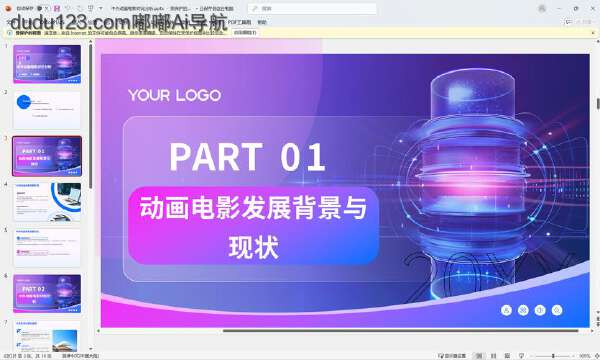
Task: Click the Display Settings button in status bar
Action: (452, 356)
